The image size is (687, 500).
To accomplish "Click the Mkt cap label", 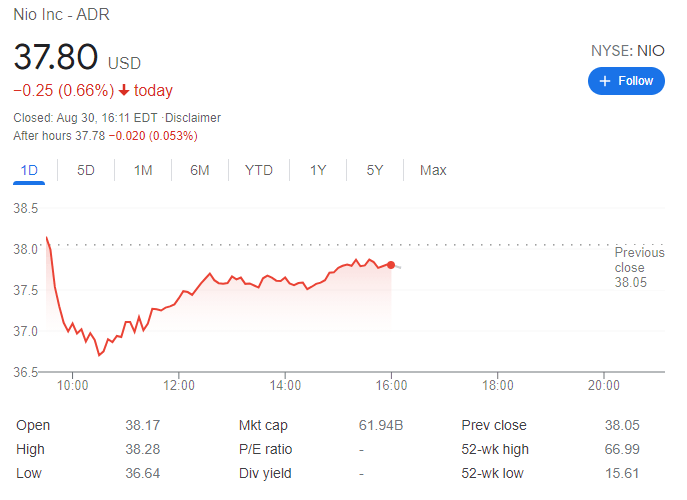I will [263, 425].
